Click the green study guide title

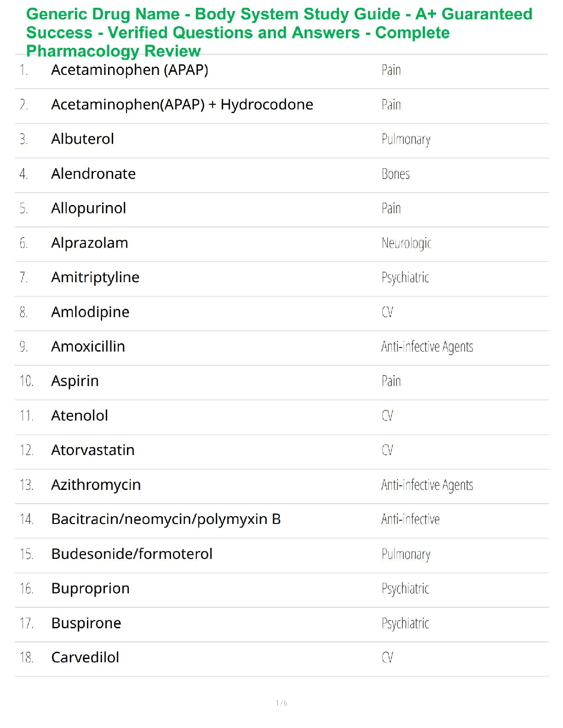[x=279, y=32]
